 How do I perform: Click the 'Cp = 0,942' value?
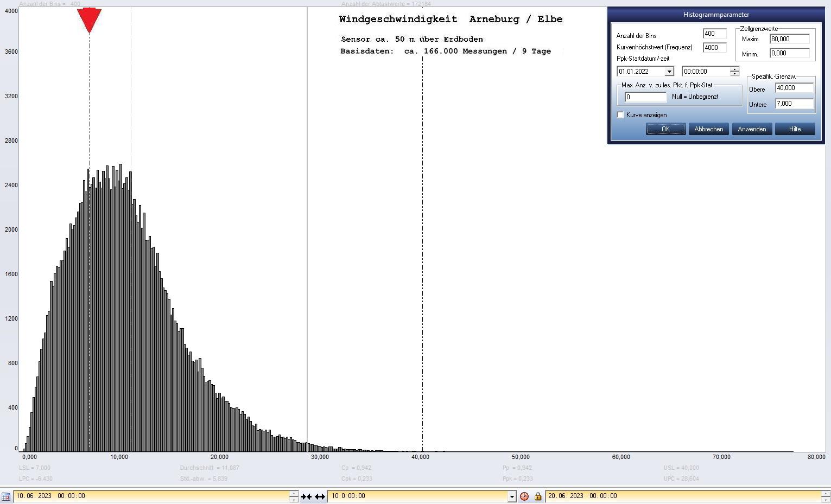[x=356, y=468]
